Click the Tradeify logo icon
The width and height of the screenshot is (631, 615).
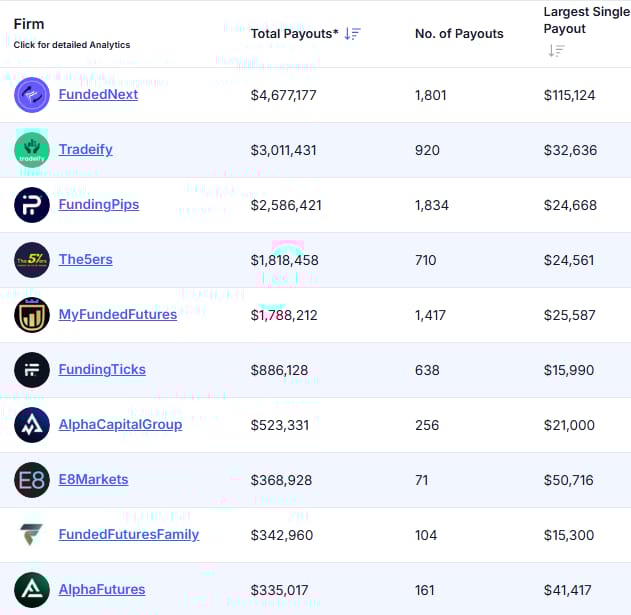tap(32, 150)
